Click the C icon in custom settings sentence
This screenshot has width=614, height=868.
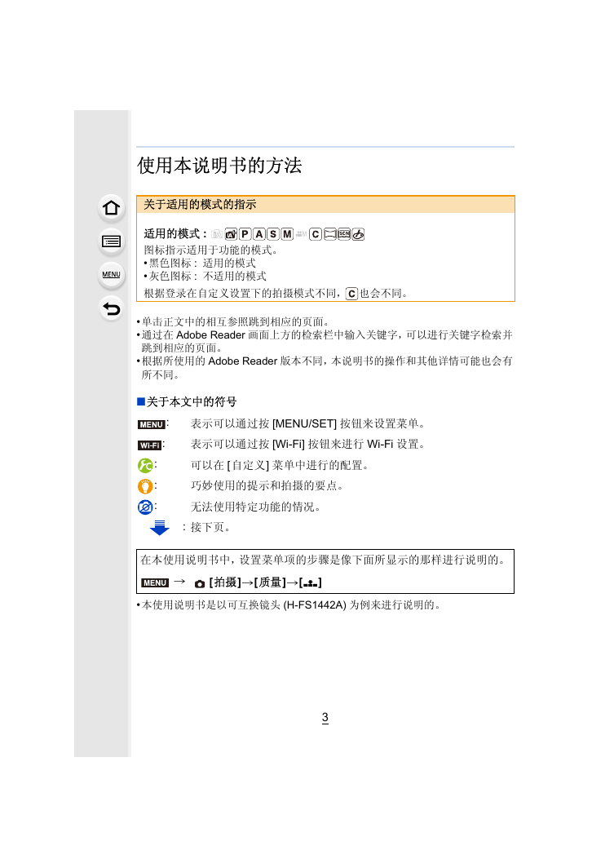(351, 294)
